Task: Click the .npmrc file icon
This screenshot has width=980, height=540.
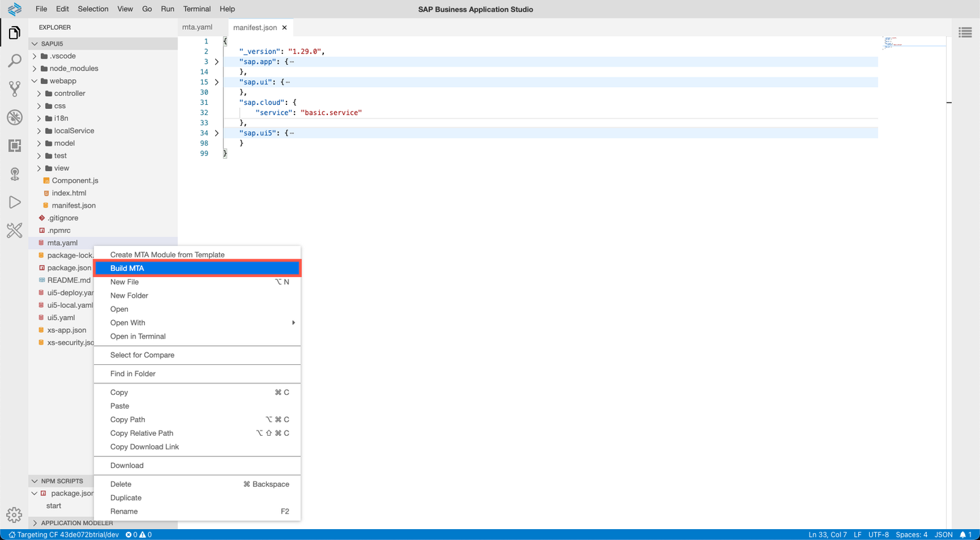Action: 42,231
